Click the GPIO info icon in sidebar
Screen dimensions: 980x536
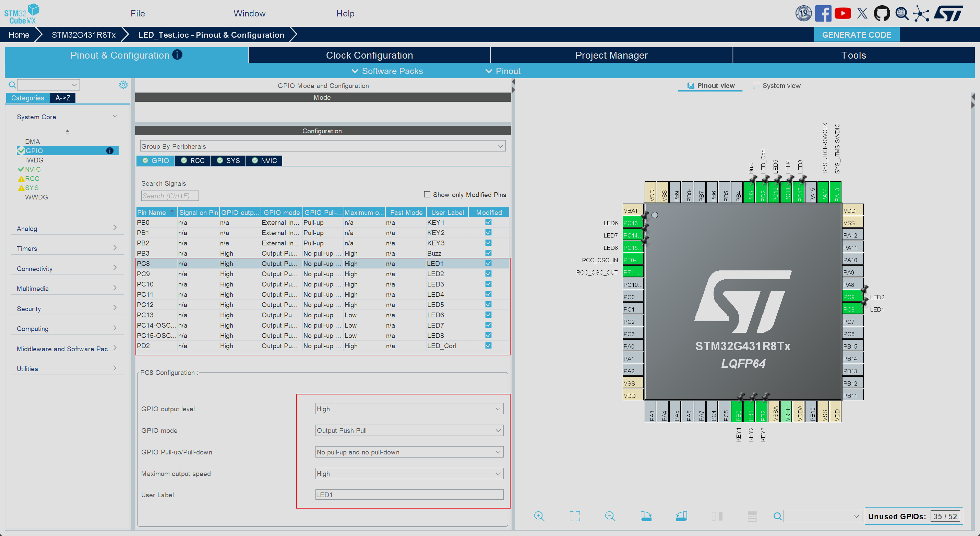(x=110, y=151)
